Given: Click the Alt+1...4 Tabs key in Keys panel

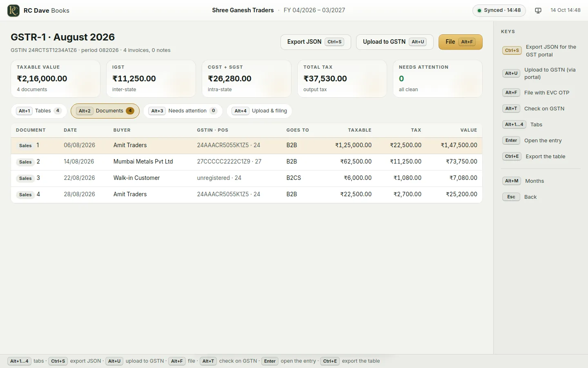Looking at the screenshot, I should (514, 125).
